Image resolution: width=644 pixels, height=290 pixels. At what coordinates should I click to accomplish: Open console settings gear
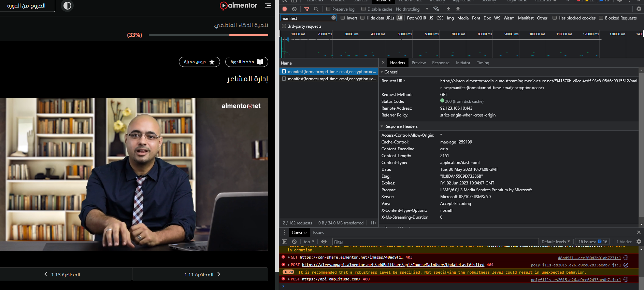point(639,241)
